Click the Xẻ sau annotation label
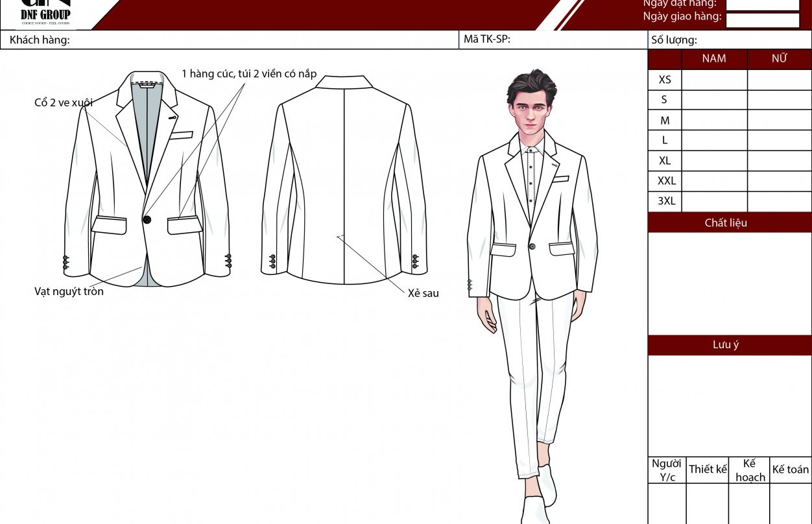This screenshot has height=524, width=812. pyautogui.click(x=423, y=293)
